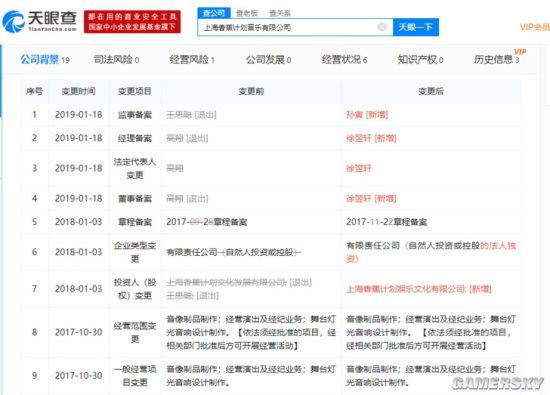
Task: Open the 知识产权 section tab
Action: click(421, 60)
